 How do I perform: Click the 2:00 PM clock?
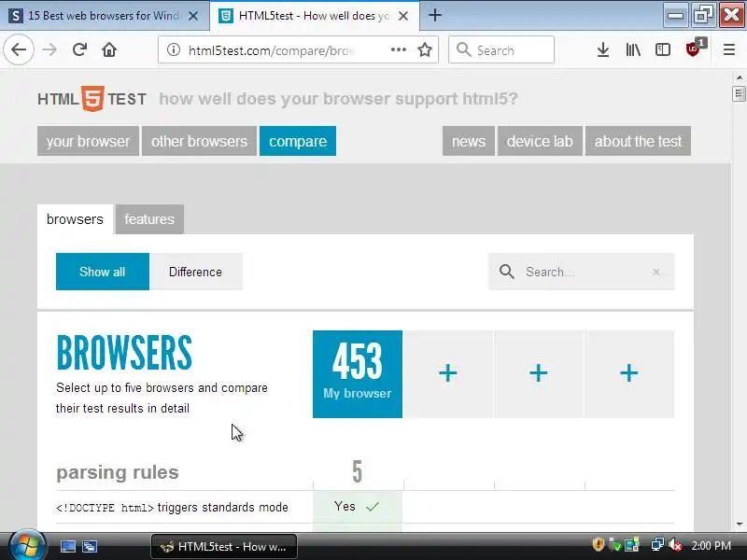pyautogui.click(x=711, y=545)
